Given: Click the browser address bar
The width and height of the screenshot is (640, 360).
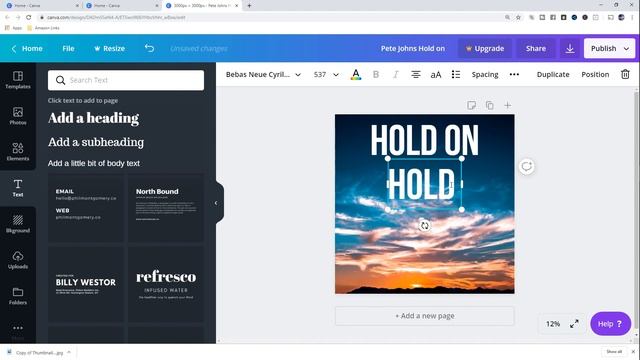Looking at the screenshot, I should coord(269,17).
